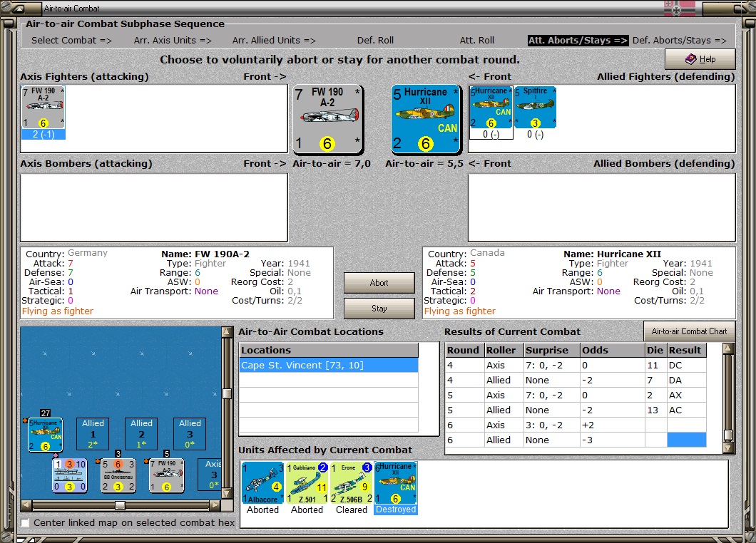
Task: Open the Air-to-air Combat Chart
Action: (x=690, y=331)
